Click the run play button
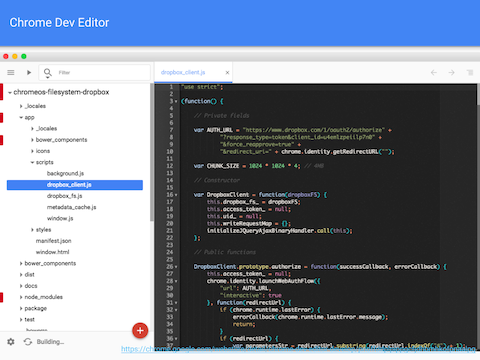 29,72
